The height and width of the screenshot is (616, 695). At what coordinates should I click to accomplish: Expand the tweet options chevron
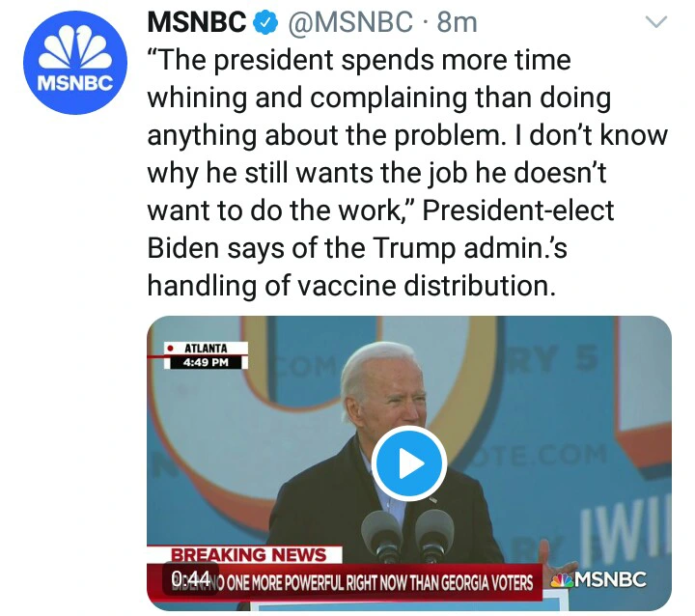click(655, 21)
